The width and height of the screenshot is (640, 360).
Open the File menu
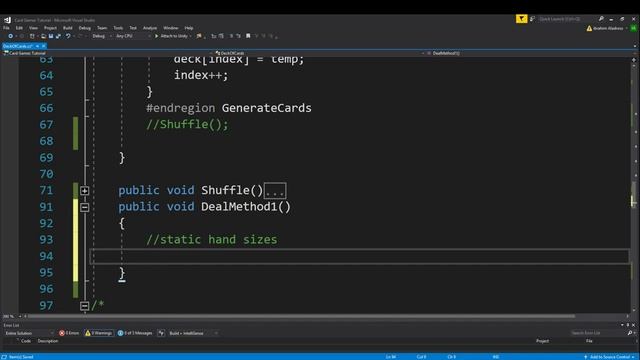click(x=6, y=28)
